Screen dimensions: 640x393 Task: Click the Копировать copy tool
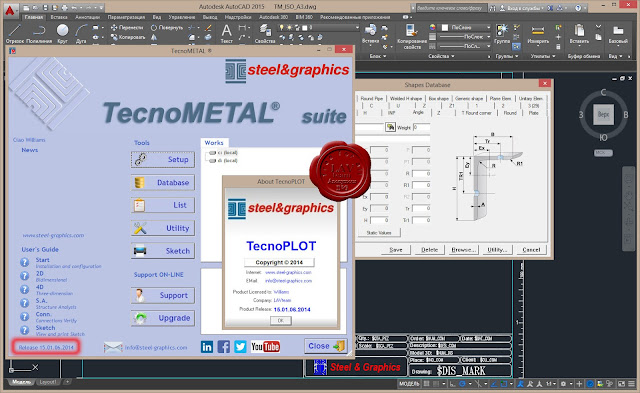(128, 37)
